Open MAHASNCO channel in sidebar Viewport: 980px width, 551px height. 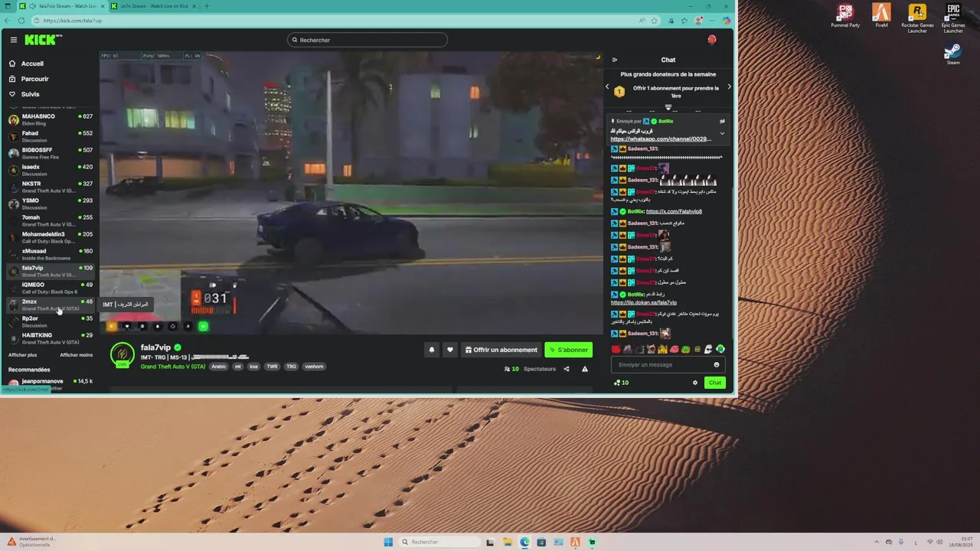(x=50, y=119)
